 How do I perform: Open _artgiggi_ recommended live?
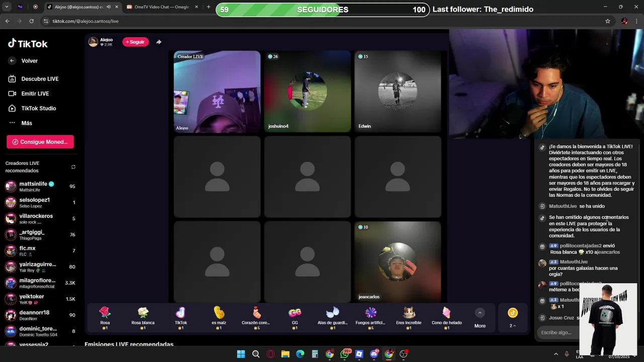click(x=40, y=235)
